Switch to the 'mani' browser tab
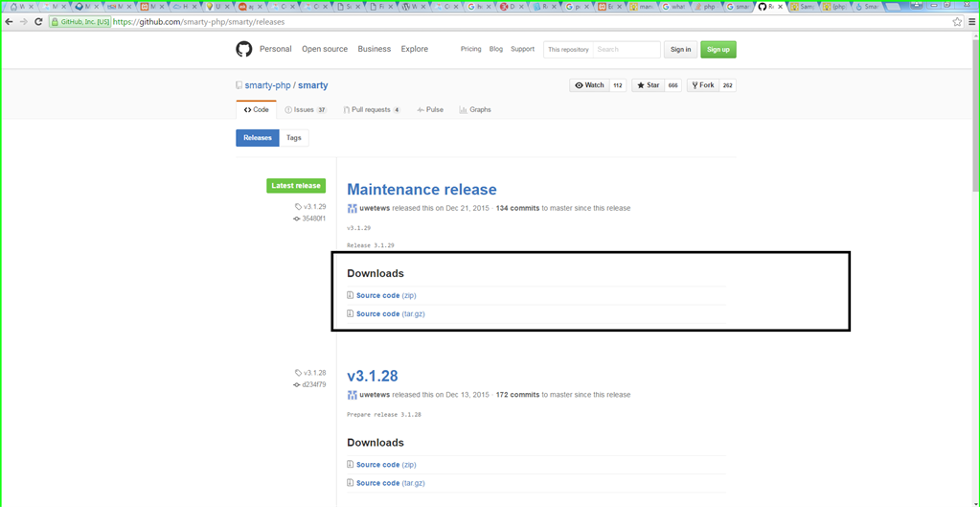This screenshot has width=980, height=507. tap(639, 7)
